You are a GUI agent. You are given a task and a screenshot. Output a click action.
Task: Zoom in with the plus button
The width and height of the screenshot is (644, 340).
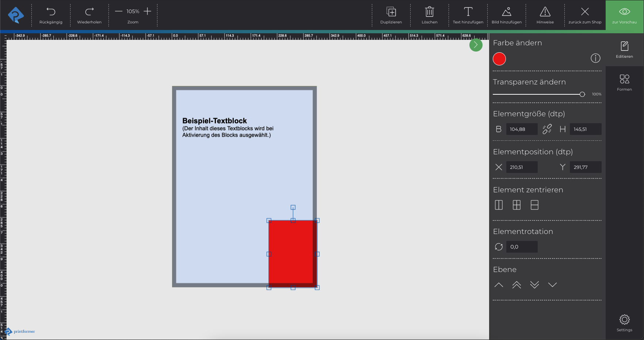(147, 11)
